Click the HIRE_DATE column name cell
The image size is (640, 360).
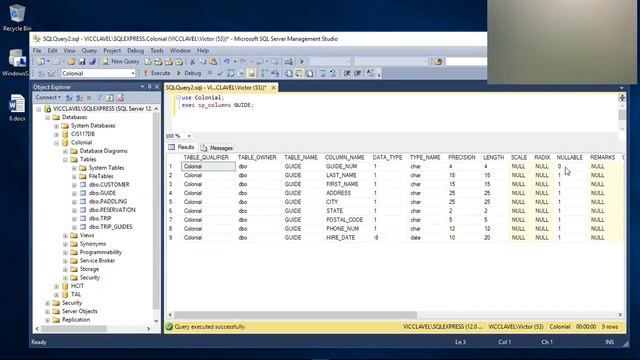tap(340, 238)
